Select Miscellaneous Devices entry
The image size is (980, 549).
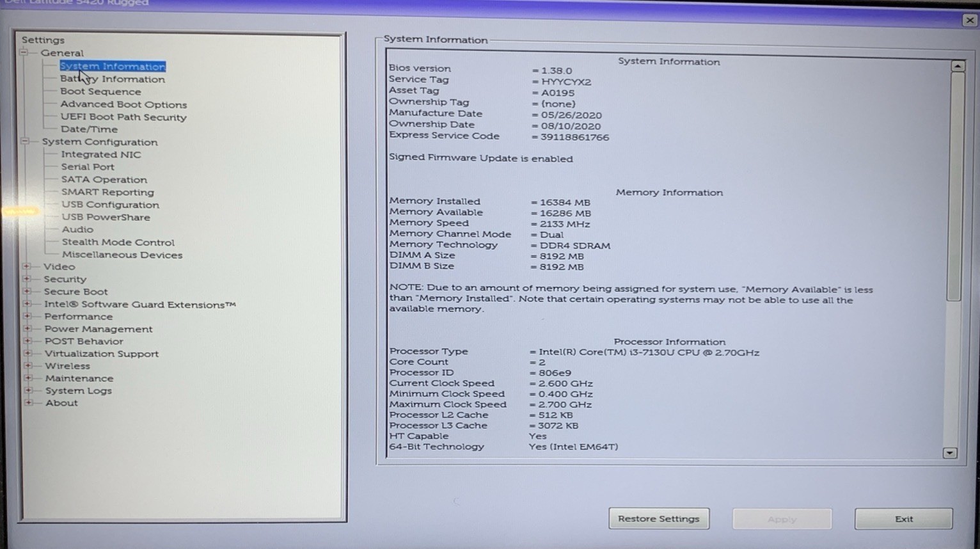[122, 255]
